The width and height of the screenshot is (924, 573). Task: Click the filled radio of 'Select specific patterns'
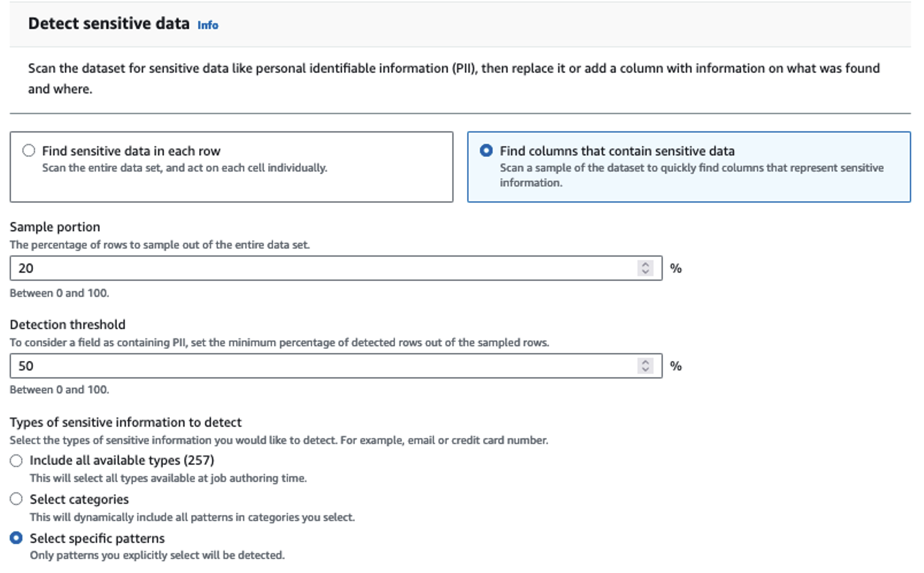[x=16, y=538]
